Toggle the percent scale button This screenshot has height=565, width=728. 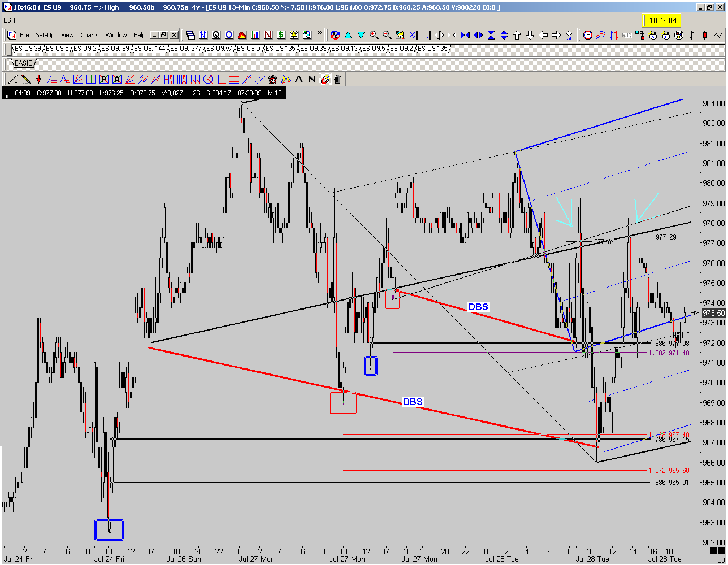tap(413, 35)
